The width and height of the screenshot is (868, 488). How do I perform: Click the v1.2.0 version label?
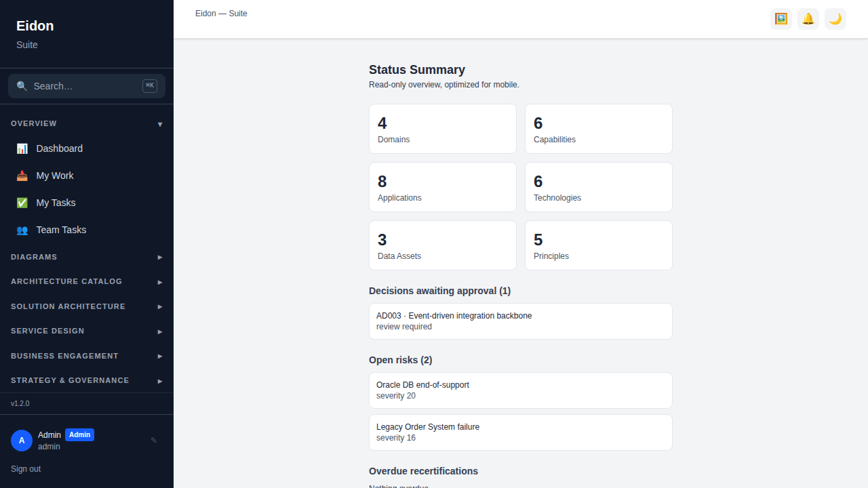pos(20,403)
